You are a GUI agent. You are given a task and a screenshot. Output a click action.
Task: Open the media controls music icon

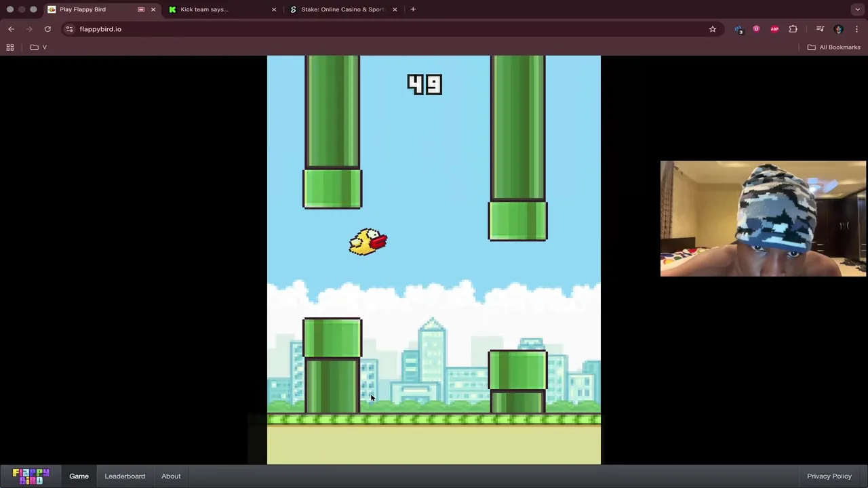coord(820,29)
